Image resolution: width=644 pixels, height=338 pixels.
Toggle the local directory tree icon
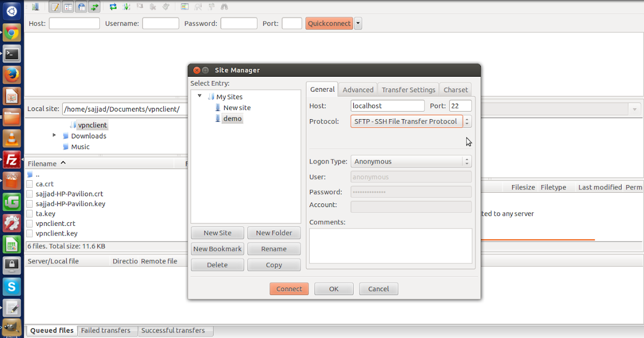pyautogui.click(x=67, y=6)
